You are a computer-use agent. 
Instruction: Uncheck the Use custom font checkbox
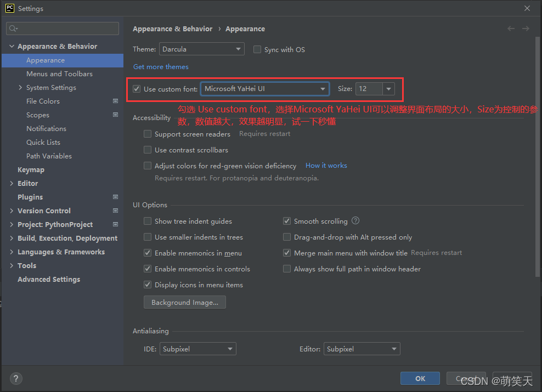tap(137, 89)
